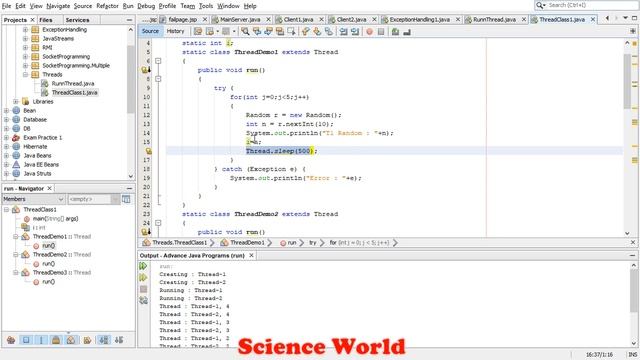Click the Find Previous Occurrence toolbar icon
This screenshot has height=360, width=640.
(257, 31)
